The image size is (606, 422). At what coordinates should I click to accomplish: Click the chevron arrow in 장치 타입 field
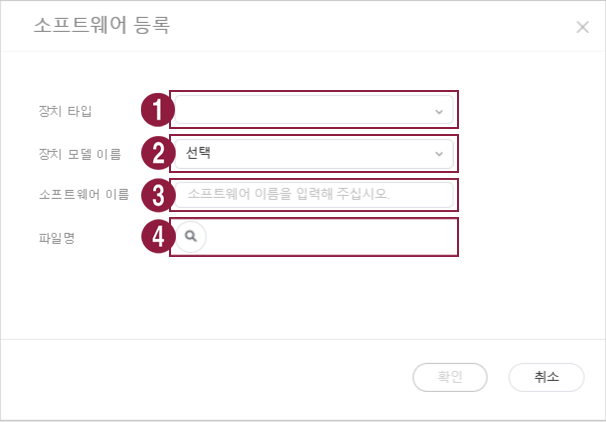point(439,111)
